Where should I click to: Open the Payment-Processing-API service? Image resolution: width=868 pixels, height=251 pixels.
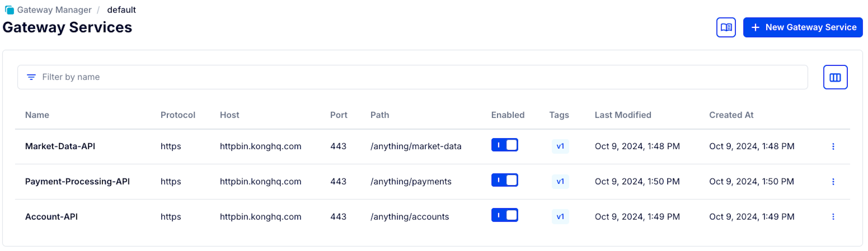(77, 182)
